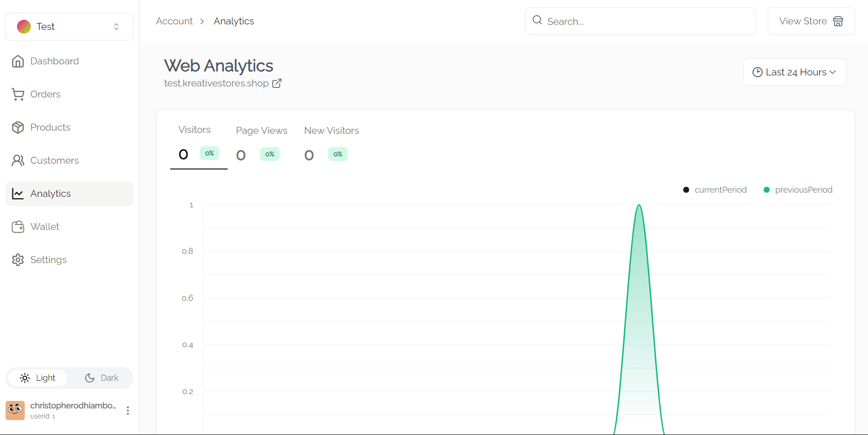Focus the Search input field
The width and height of the screenshot is (868, 435).
tap(644, 21)
